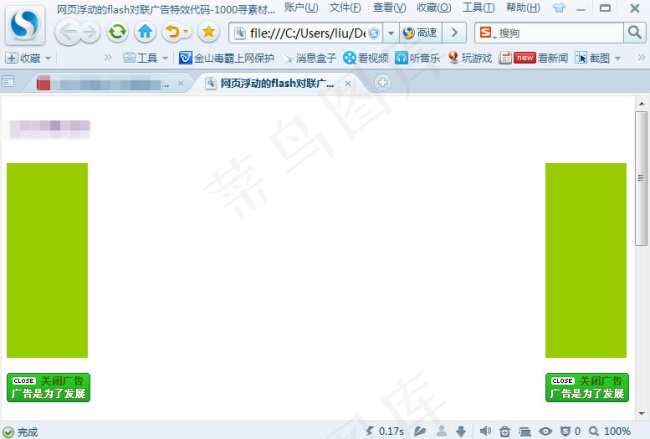Open 查看(V) menu
This screenshot has width=650, height=439.
tap(390, 8)
